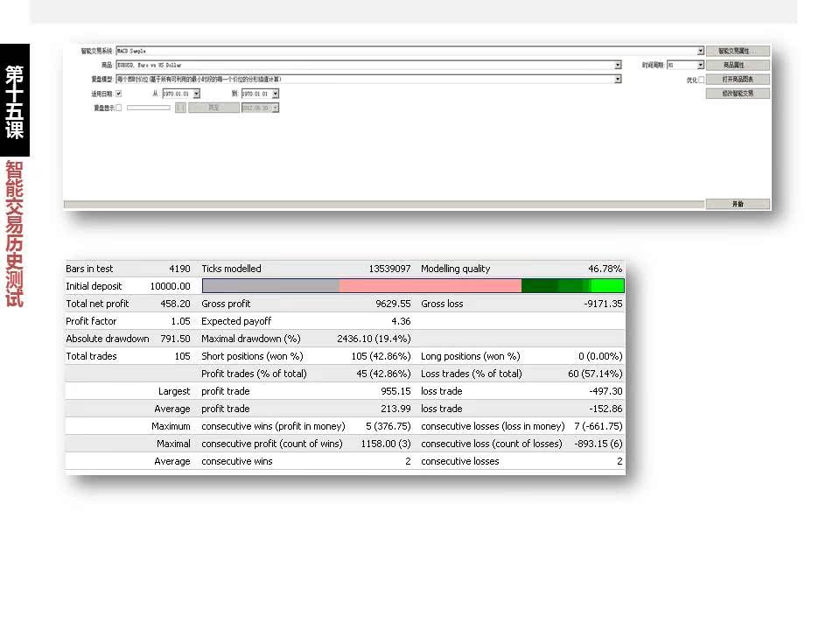Uncheck the 适用日期 use date checkbox
The width and height of the screenshot is (840, 630).
[119, 94]
